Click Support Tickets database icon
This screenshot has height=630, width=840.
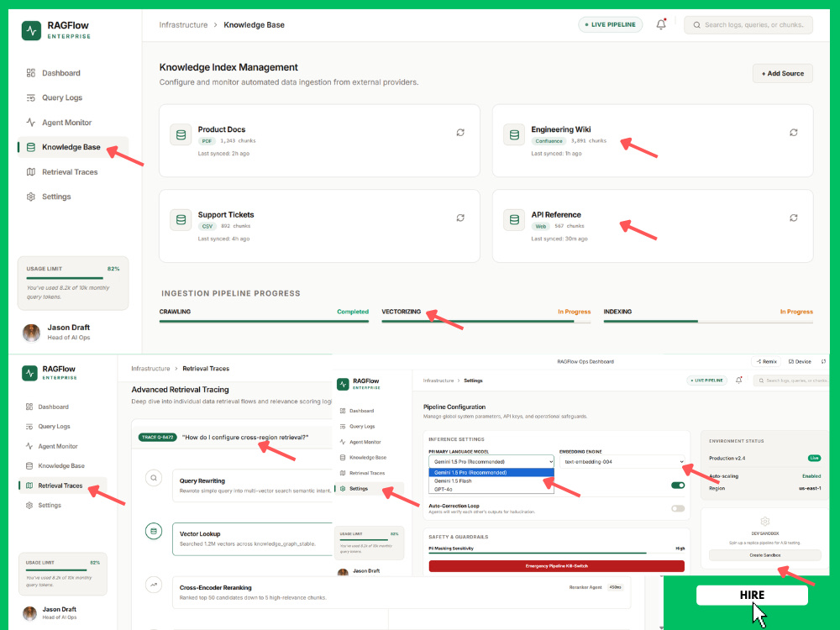(181, 219)
